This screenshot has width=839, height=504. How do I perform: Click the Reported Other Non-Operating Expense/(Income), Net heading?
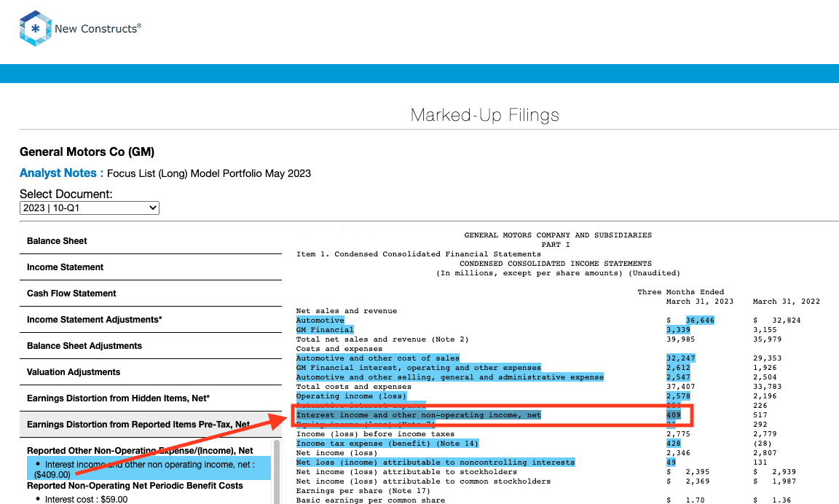[x=140, y=451]
